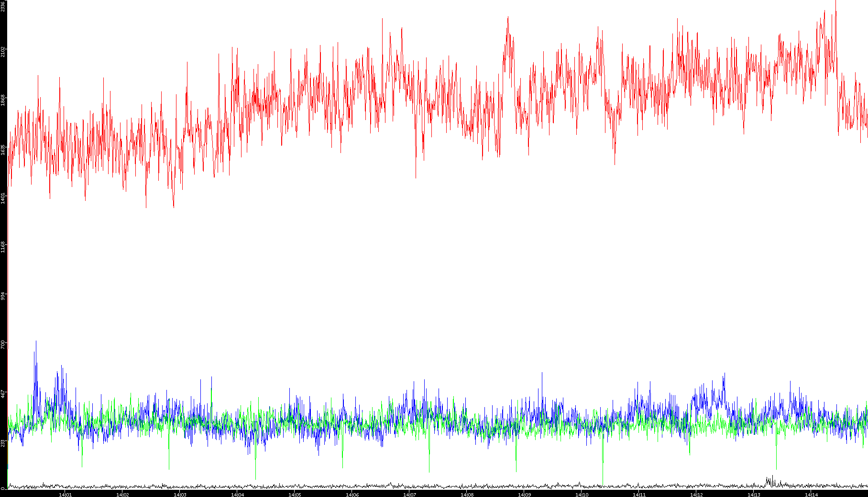Viewport: 868px width, 497px height.
Task: Click the 0 value axis label
Action: pyautogui.click(x=3, y=489)
